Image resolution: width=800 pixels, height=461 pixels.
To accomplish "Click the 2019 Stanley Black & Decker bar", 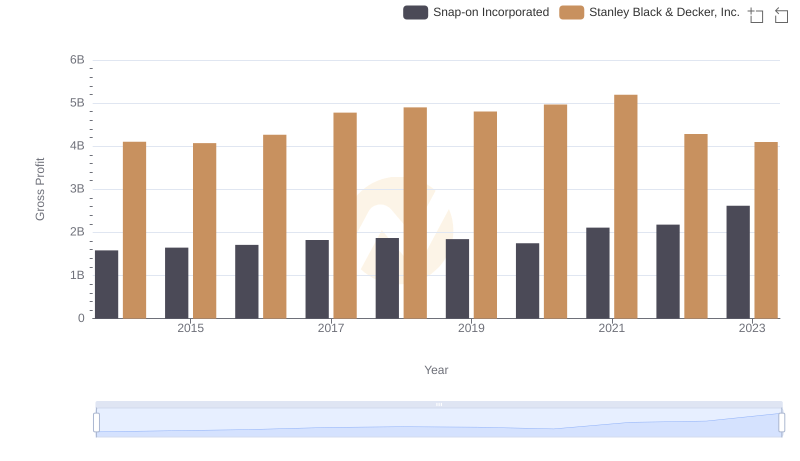I will click(x=485, y=215).
